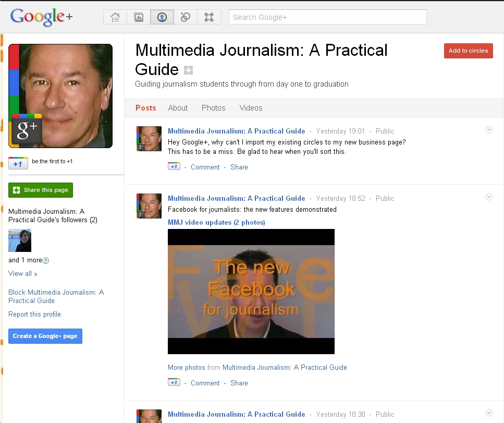Image resolution: width=504 pixels, height=423 pixels.
Task: Click the Search Google+ field
Action: click(x=327, y=17)
